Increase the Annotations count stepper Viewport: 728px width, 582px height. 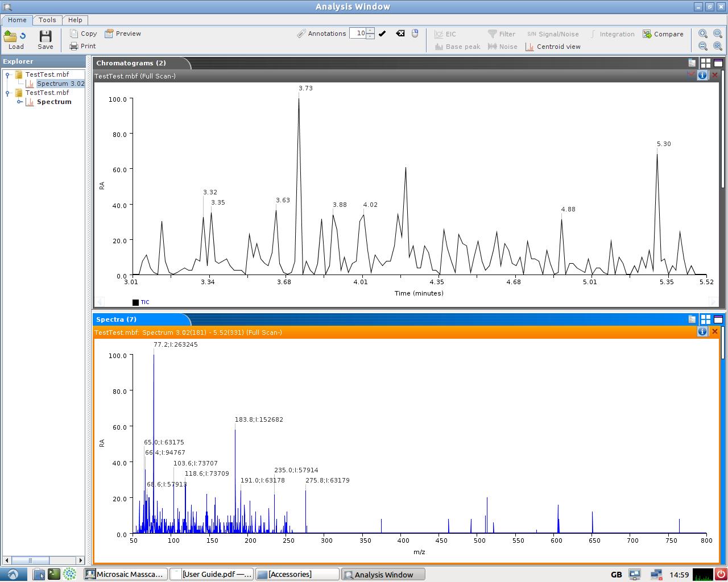pyautogui.click(x=370, y=31)
